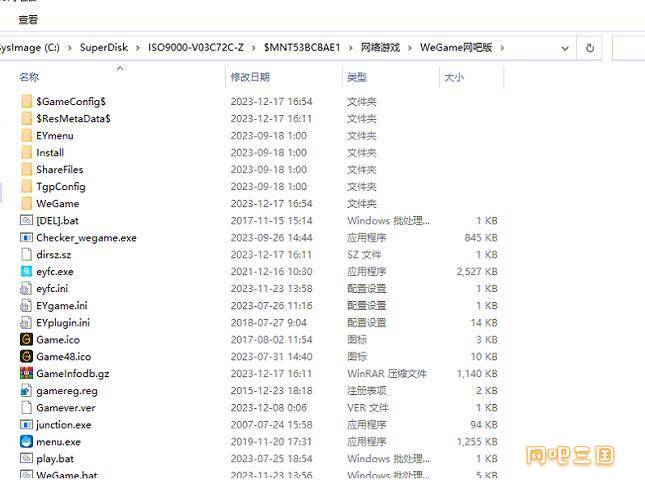The image size is (645, 480).
Task: Select the $GameConfig$ folder icon
Action: click(x=26, y=102)
